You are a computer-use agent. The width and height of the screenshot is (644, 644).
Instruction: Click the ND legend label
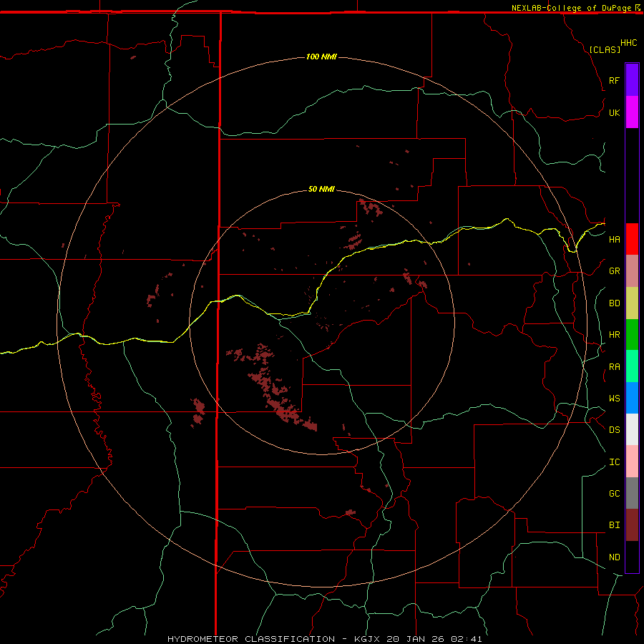pyautogui.click(x=614, y=557)
